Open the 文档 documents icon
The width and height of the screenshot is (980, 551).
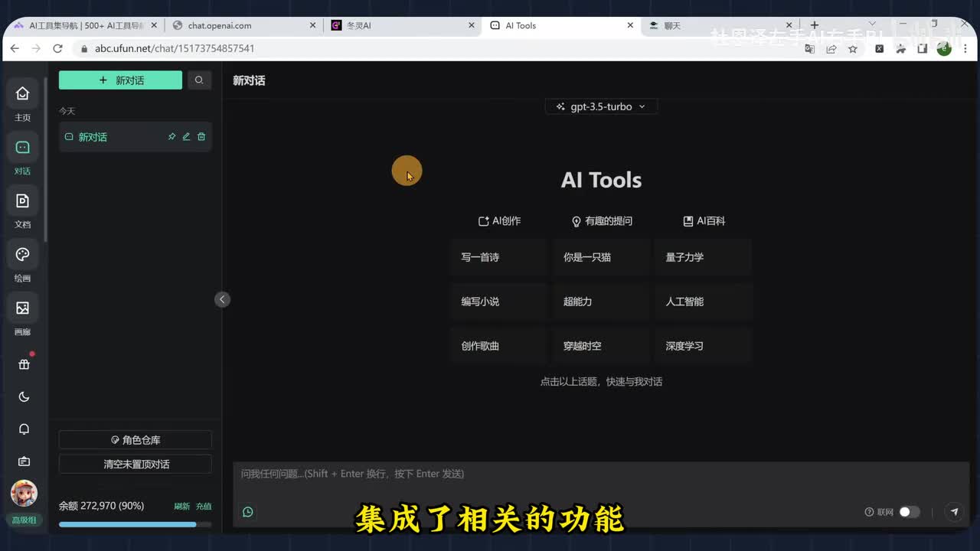point(23,201)
